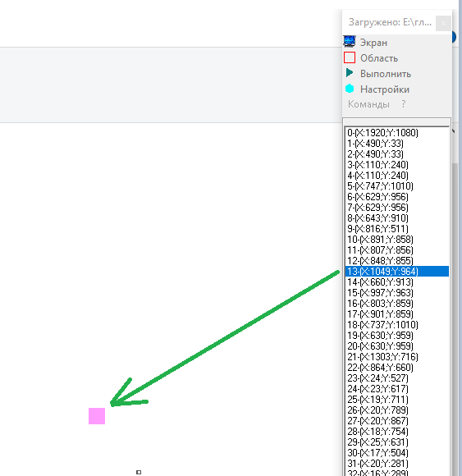Select list entry 0-(X:1920;Y:1080)
The height and width of the screenshot is (476, 462).
pyautogui.click(x=396, y=133)
